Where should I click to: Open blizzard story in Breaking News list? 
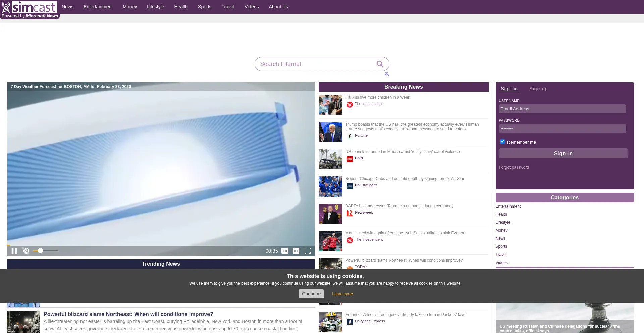click(x=404, y=260)
